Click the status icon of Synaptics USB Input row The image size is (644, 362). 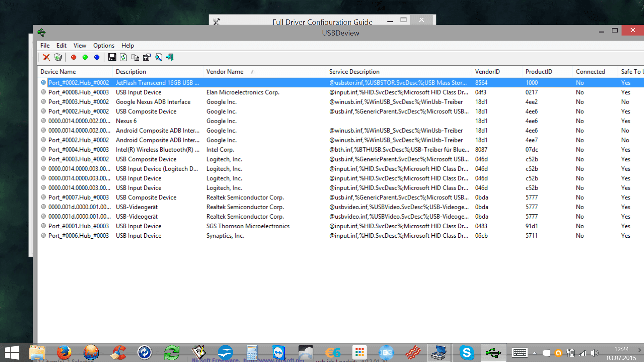[43, 236]
